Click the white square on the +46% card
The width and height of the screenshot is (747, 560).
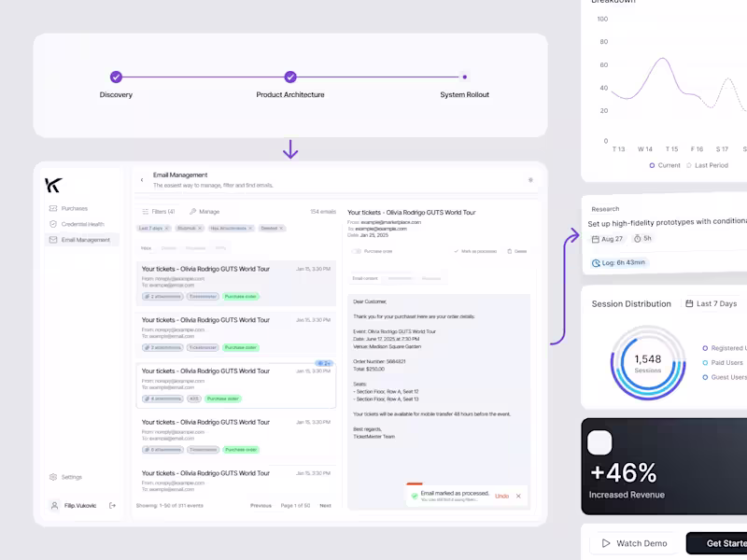click(x=599, y=442)
